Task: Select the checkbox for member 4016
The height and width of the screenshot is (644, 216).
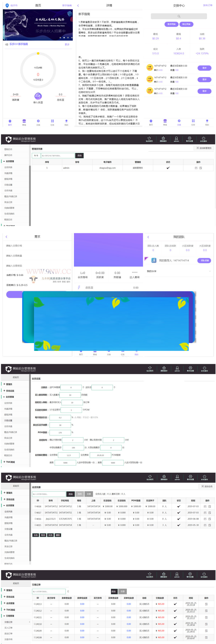Action: (x=36, y=519)
